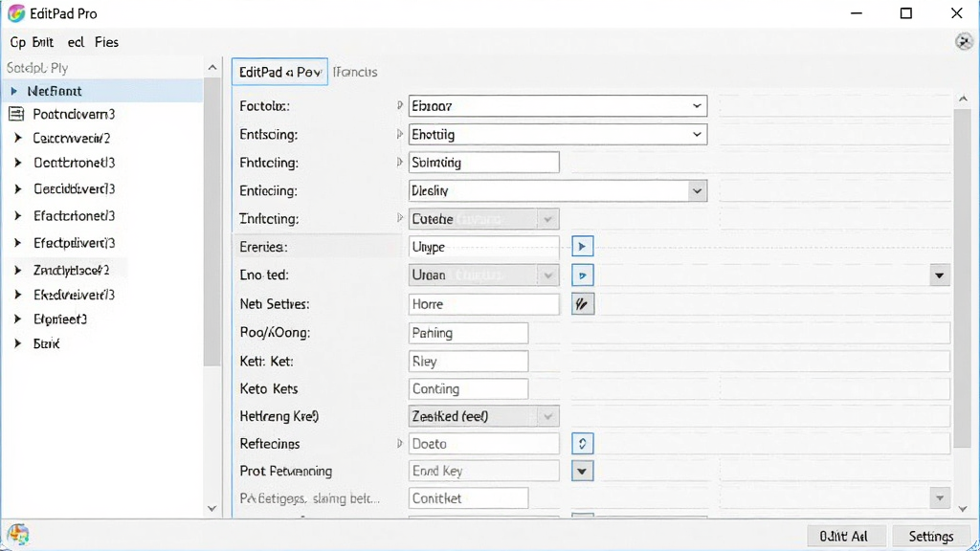This screenshot has height=551, width=980.
Task: Expand the Elpnieet3 tree node
Action: (x=18, y=319)
